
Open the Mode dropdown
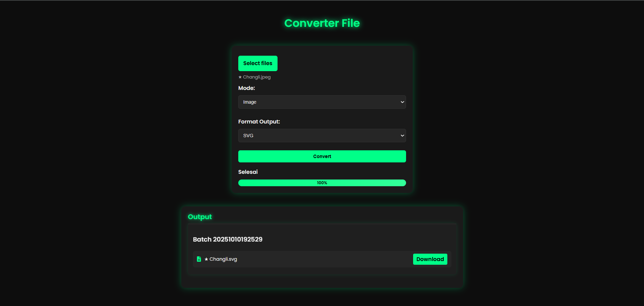pos(321,102)
